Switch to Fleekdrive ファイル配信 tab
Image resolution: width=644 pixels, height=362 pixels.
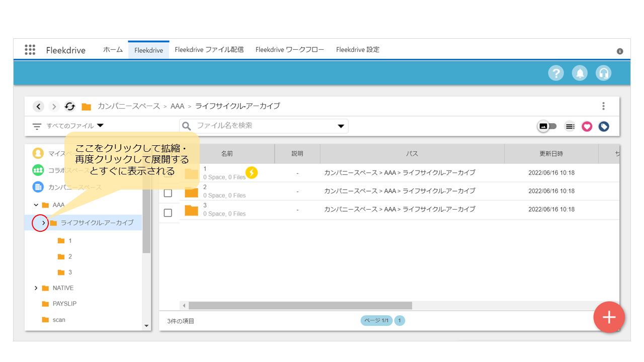(x=209, y=50)
